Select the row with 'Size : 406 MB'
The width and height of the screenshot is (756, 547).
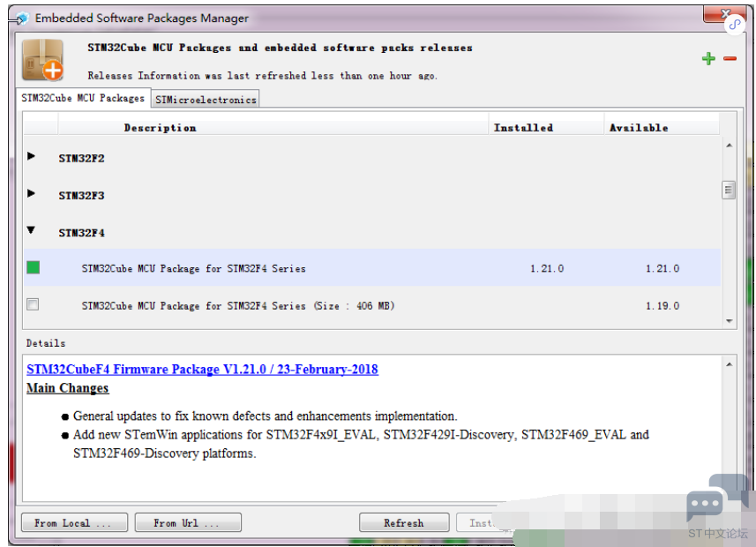[x=372, y=305]
